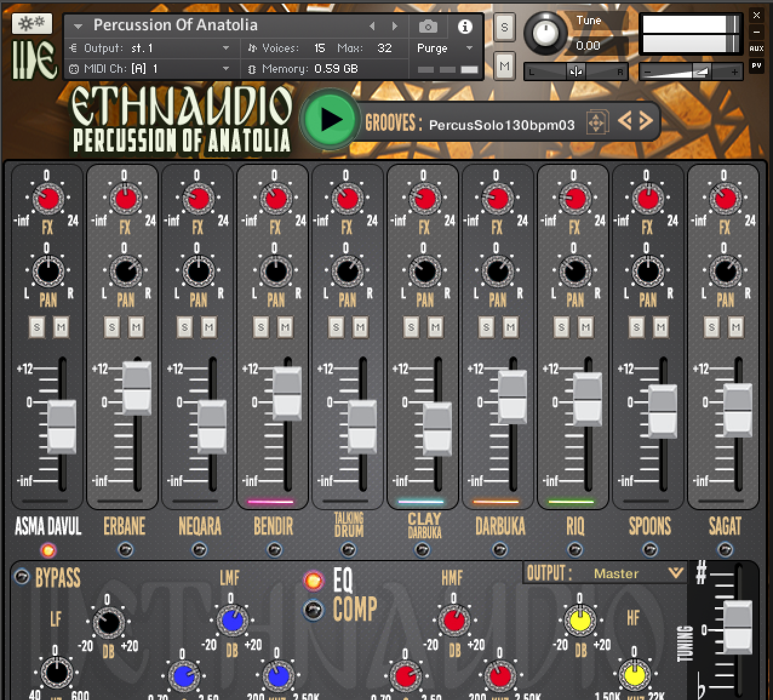Click the Neqara FX knob
This screenshot has width=773, height=700.
(197, 198)
